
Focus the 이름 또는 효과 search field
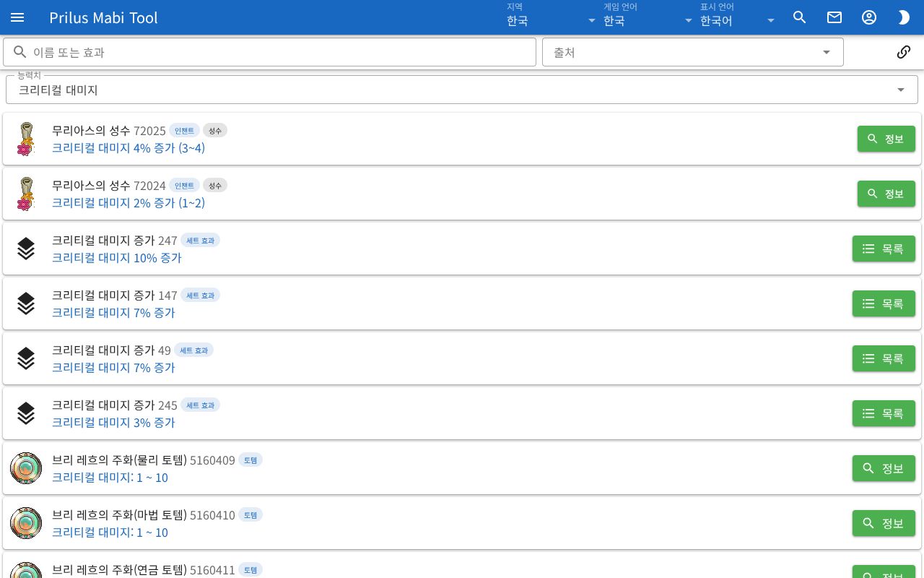coord(269,52)
